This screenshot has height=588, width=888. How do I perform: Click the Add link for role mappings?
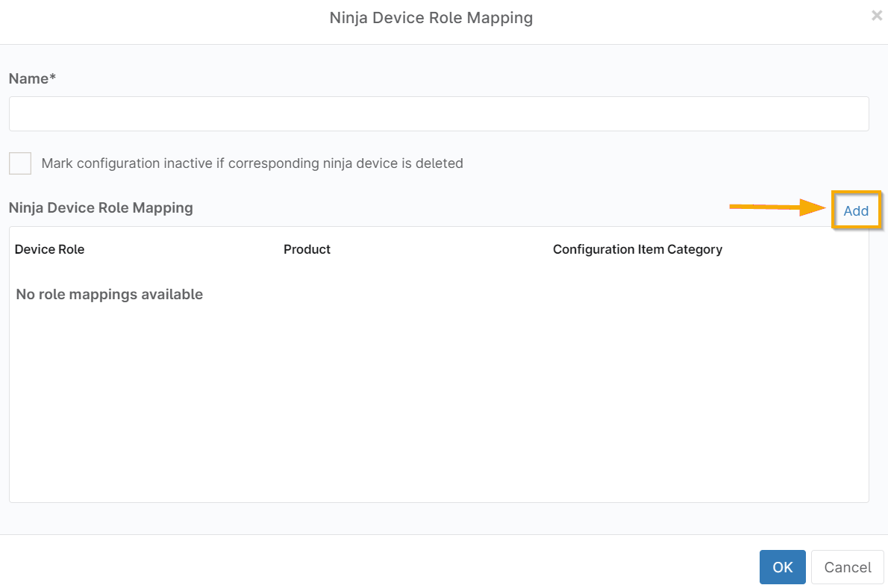pos(856,210)
